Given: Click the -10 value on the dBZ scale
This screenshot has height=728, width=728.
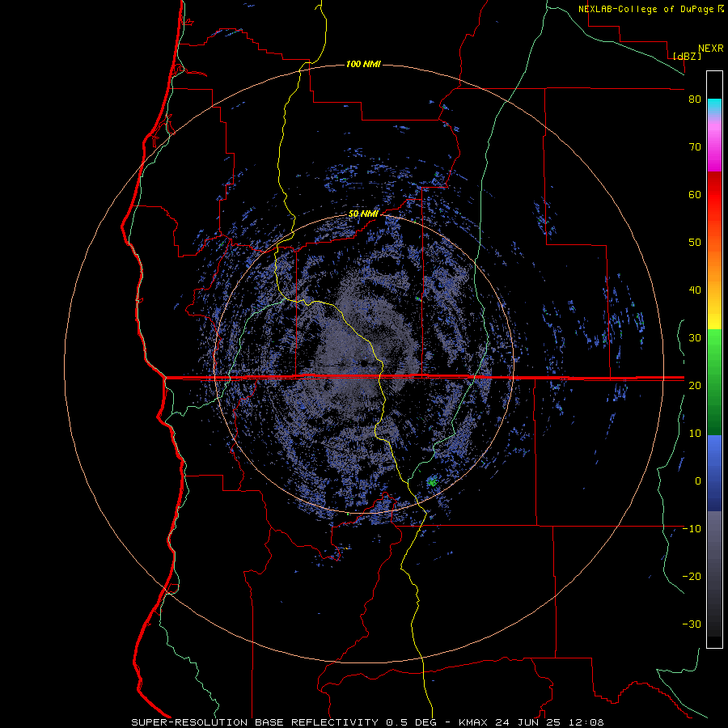Looking at the screenshot, I should tap(692, 529).
